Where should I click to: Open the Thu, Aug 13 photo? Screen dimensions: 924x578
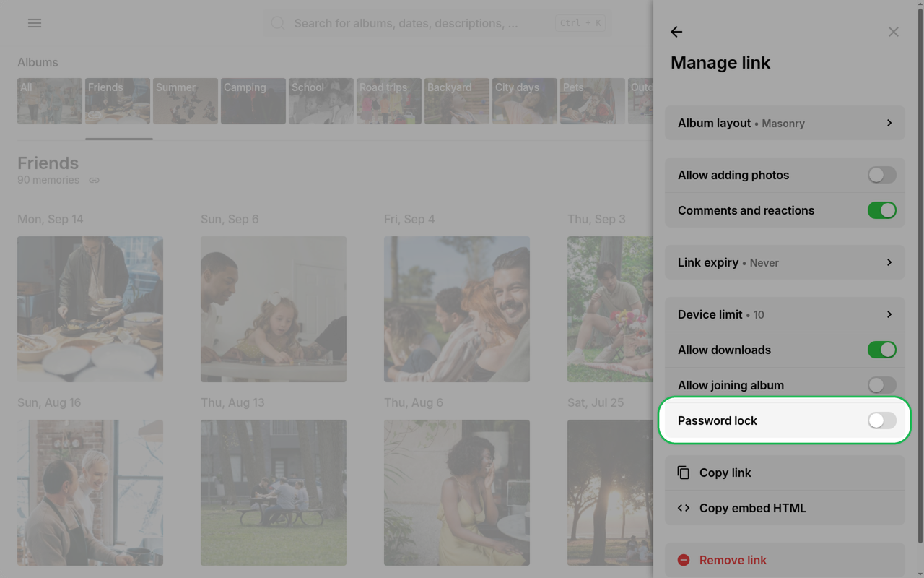[274, 493]
